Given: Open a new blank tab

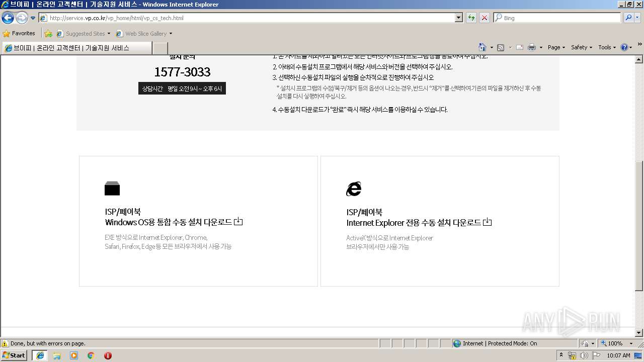Looking at the screenshot, I should [x=160, y=48].
